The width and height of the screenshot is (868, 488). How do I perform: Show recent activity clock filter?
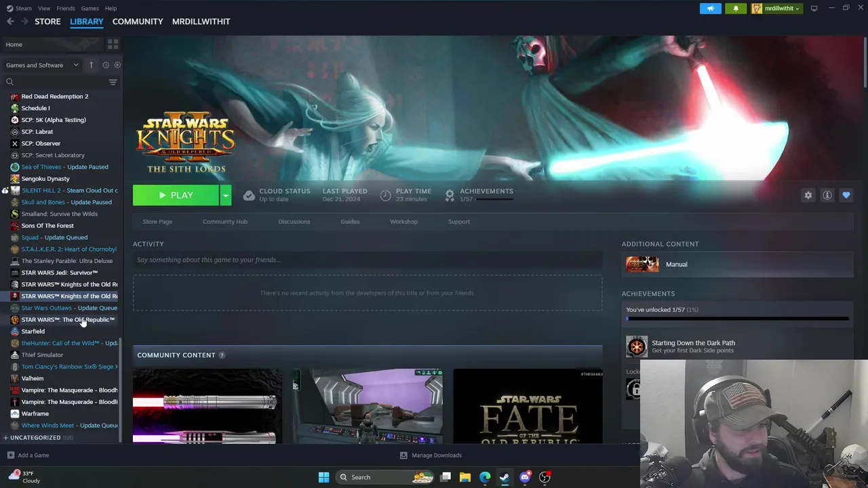coord(106,65)
